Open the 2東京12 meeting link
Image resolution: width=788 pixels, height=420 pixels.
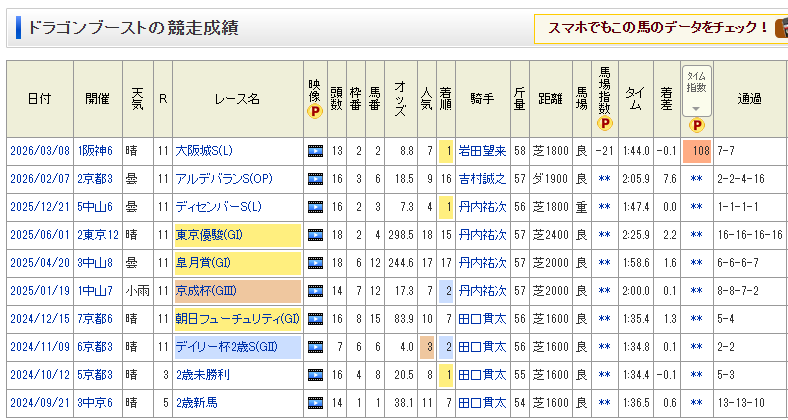[98, 235]
